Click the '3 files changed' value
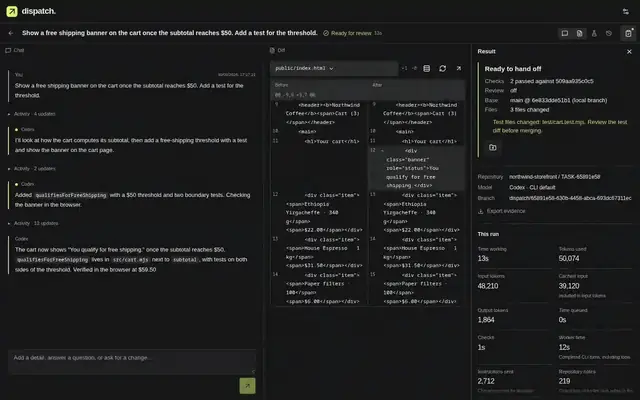640x400 pixels. [529, 110]
